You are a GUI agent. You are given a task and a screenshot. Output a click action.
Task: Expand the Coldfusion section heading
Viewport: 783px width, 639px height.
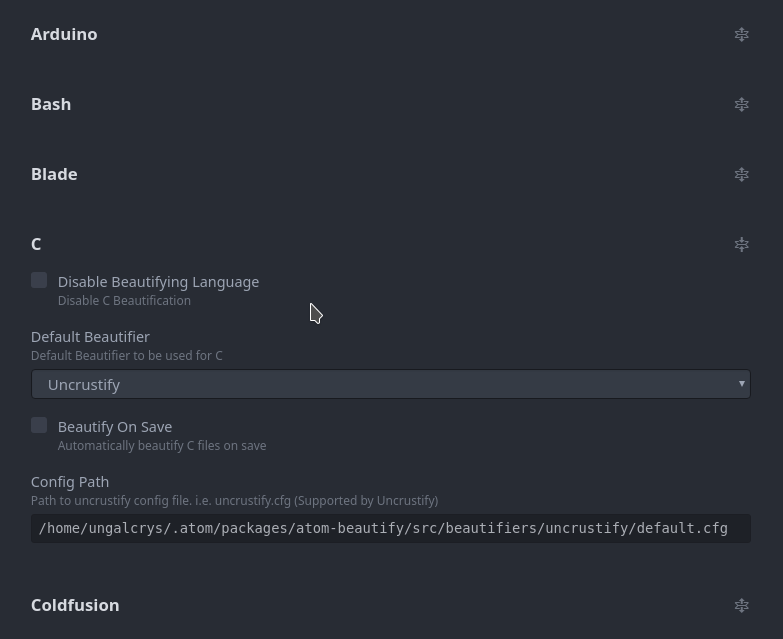(x=75, y=605)
